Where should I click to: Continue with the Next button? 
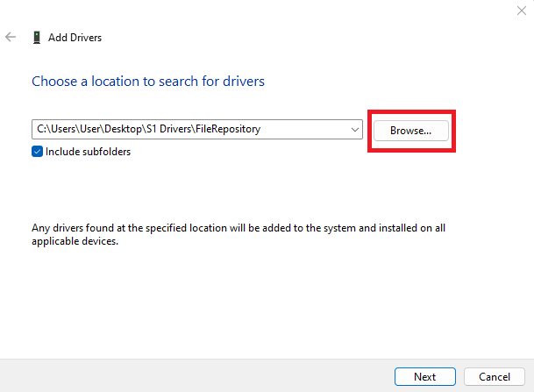tap(425, 377)
